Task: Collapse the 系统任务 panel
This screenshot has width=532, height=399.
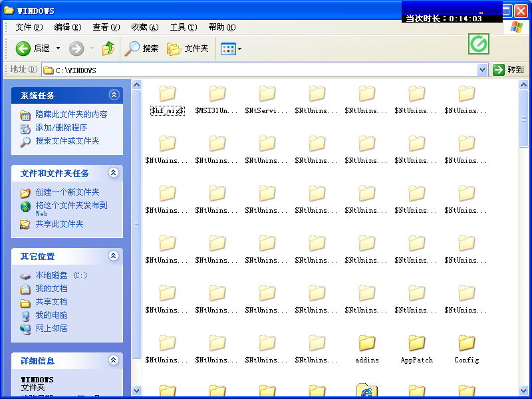Action: tap(114, 95)
